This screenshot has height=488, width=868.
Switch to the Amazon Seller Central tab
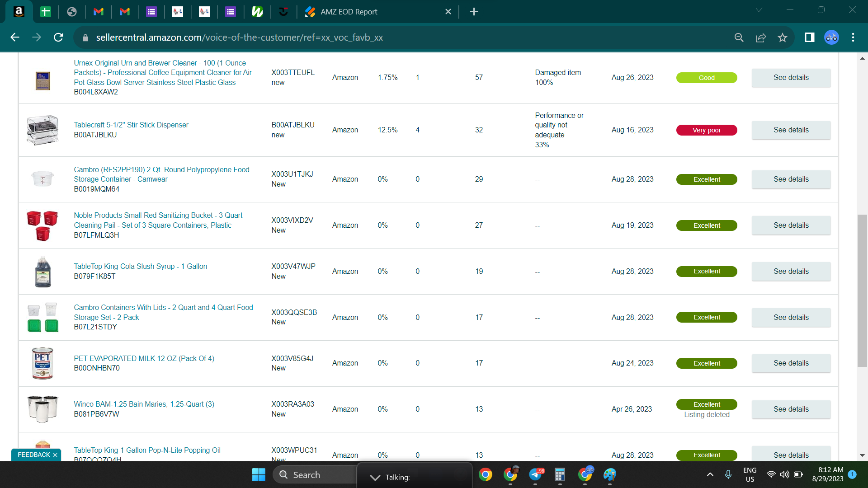19,12
